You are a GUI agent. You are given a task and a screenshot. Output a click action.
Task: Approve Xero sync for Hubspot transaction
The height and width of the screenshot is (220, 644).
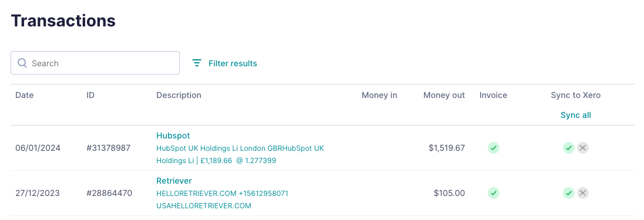click(x=568, y=148)
